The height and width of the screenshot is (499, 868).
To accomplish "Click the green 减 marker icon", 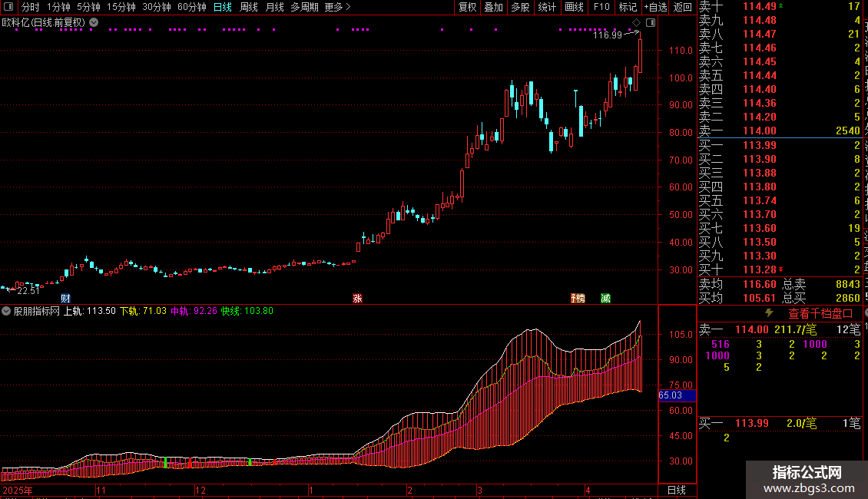I will coord(606,298).
